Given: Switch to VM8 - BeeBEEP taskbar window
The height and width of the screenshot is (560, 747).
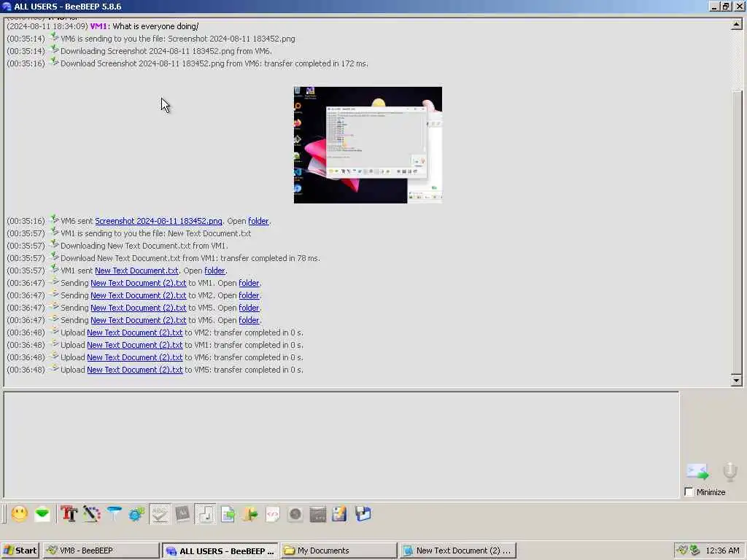Looking at the screenshot, I should [x=101, y=551].
